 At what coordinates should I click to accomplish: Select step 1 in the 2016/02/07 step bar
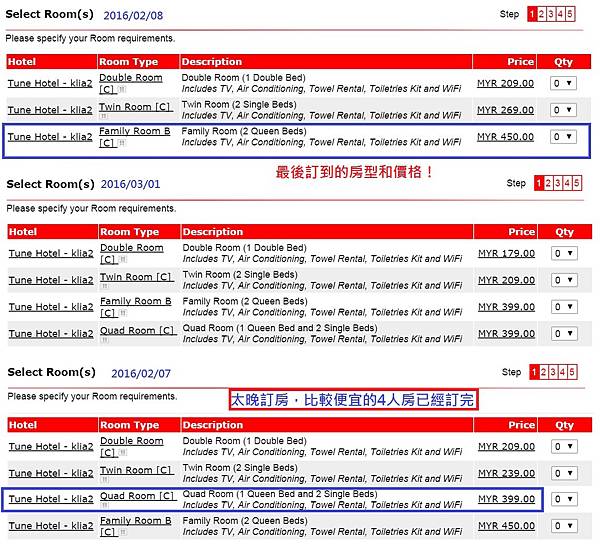coord(534,372)
